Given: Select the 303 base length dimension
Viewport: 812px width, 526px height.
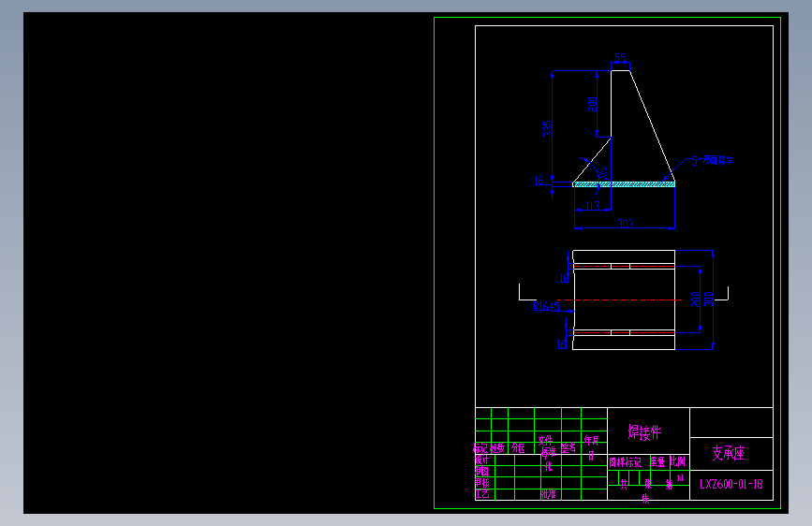Looking at the screenshot, I should pos(626,224).
